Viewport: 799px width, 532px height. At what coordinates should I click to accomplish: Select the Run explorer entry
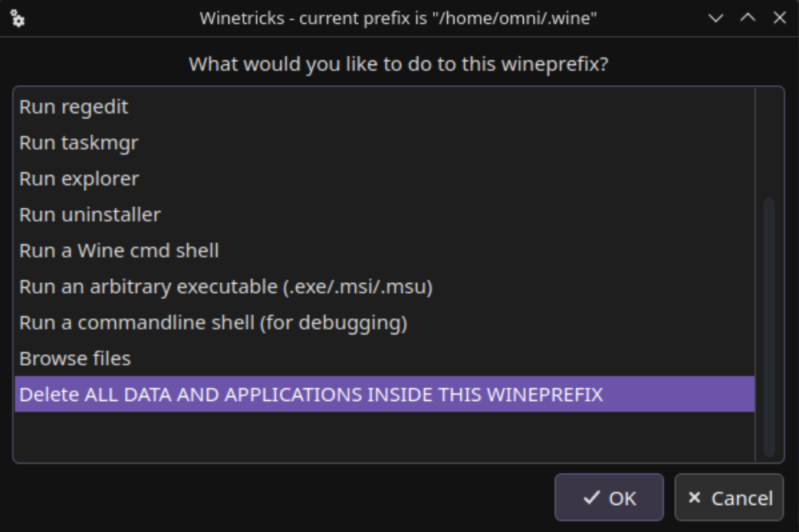coord(385,179)
